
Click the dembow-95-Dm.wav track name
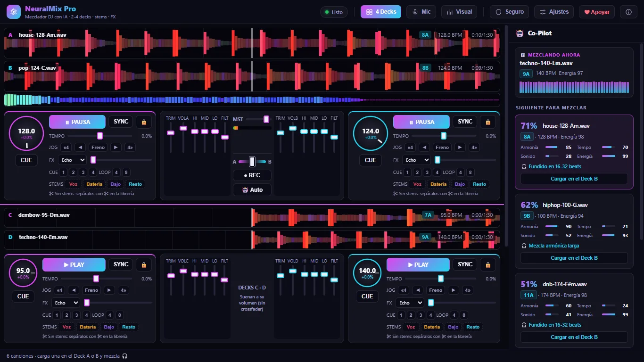point(44,215)
